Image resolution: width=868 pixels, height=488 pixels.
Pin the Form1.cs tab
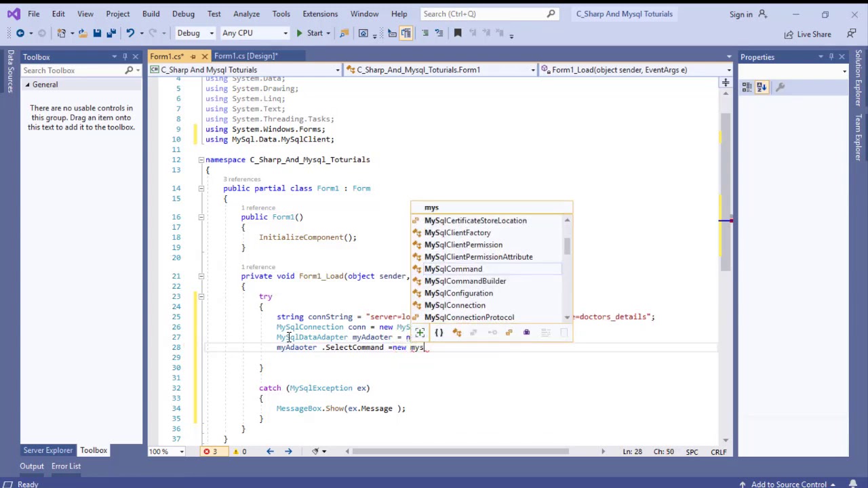[193, 56]
